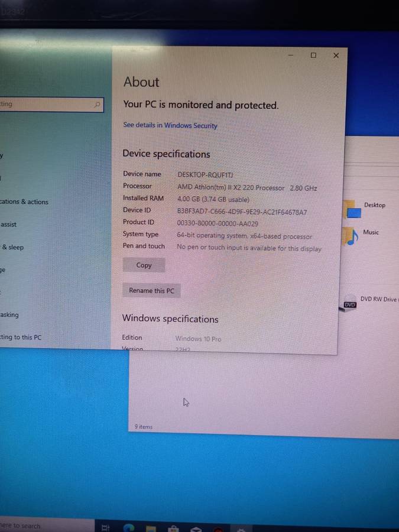
Task: Launch Microsoft Edge from the taskbar
Action: pos(128,527)
